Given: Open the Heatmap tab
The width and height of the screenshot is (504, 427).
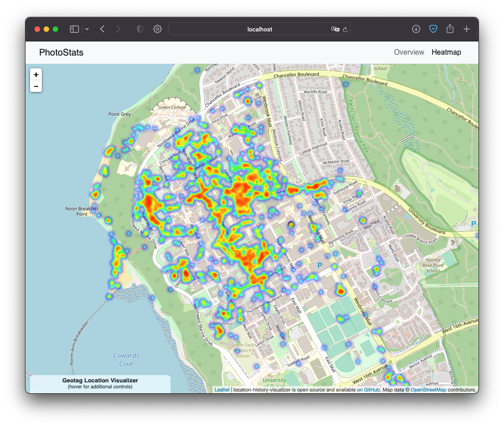Looking at the screenshot, I should pos(446,52).
